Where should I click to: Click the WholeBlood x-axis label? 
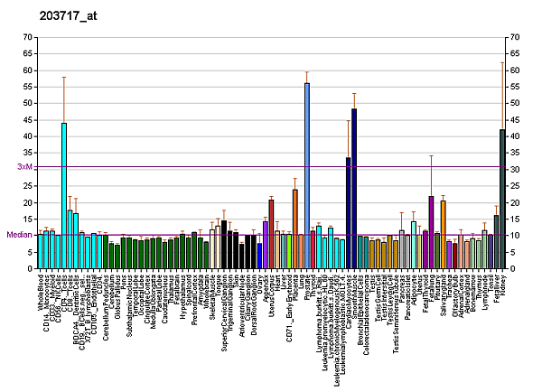(42, 293)
